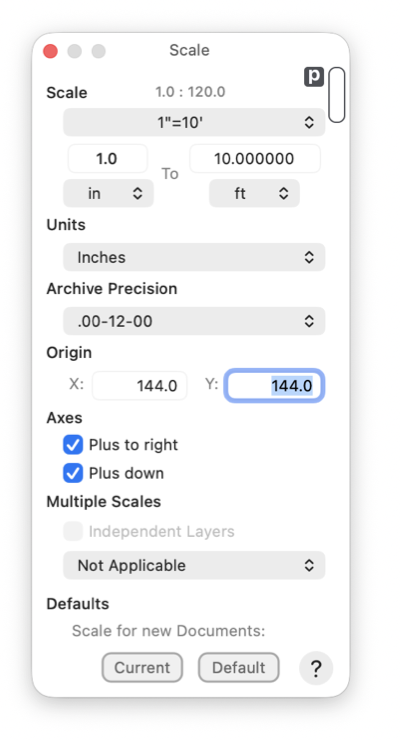Click the Origin X field showing 144.0
400x740 pixels.
click(x=140, y=386)
